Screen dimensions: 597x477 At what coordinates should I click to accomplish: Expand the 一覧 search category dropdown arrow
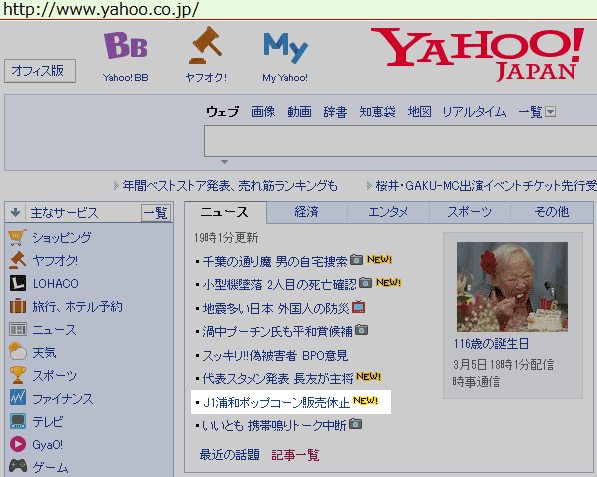(x=551, y=112)
